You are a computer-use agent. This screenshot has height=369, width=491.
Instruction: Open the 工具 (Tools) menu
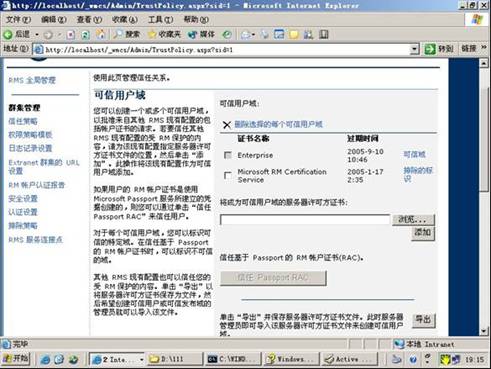point(160,19)
